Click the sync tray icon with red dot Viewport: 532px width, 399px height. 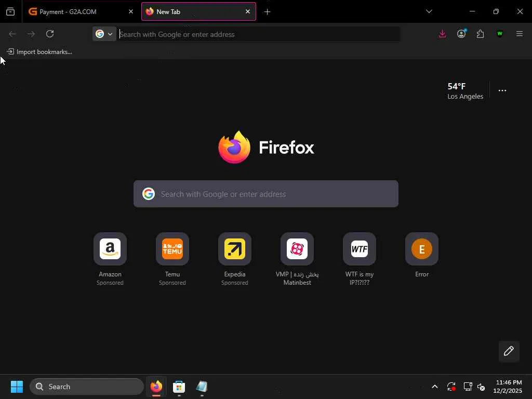pos(451,387)
